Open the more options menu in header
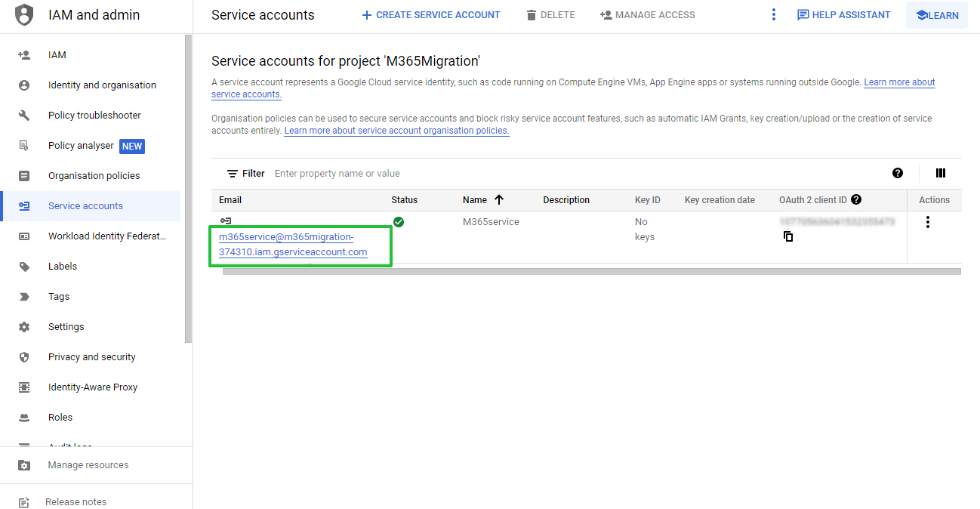 coord(773,15)
